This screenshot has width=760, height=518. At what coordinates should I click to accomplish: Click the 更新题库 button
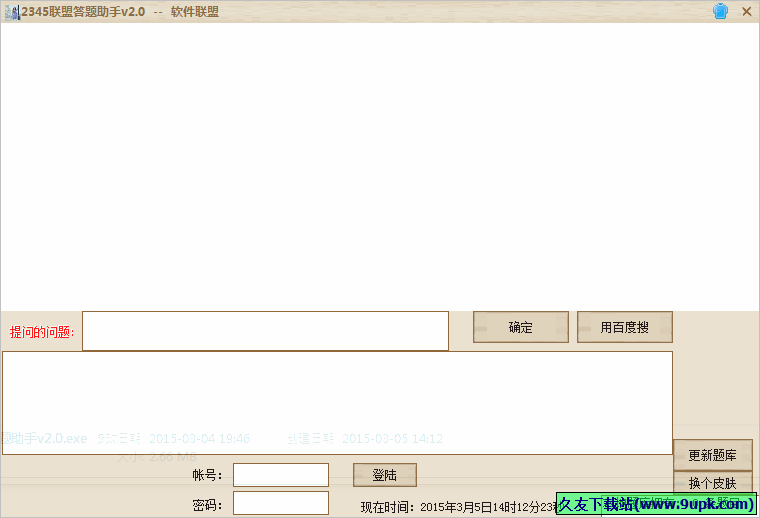pos(712,455)
